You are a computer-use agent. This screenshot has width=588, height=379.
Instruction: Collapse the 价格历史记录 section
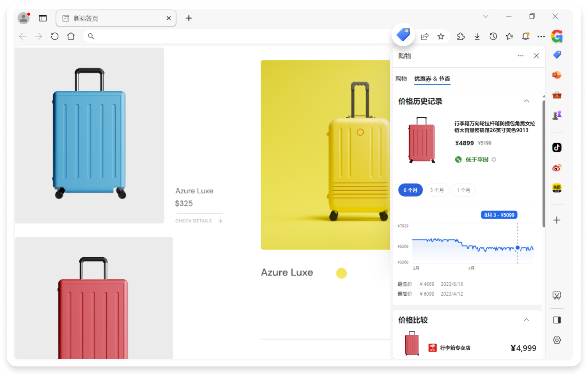tap(526, 101)
